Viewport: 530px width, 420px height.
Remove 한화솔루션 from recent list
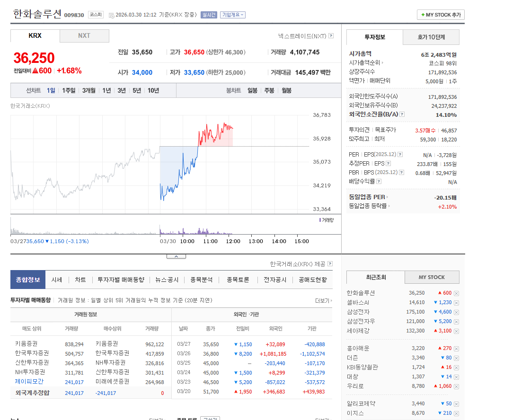coord(456,293)
